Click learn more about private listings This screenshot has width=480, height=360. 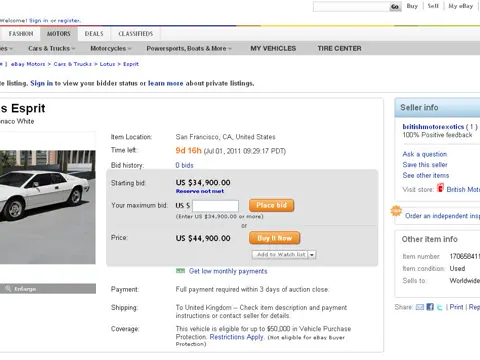166,83
